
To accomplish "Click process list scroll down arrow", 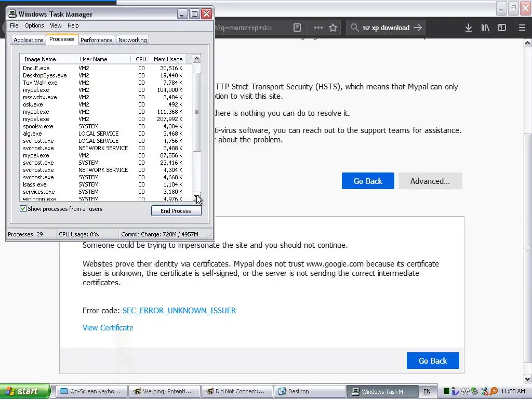I will (x=197, y=196).
